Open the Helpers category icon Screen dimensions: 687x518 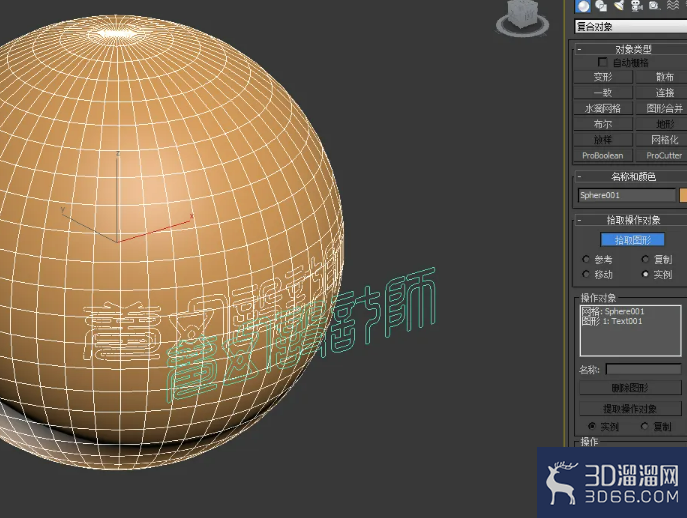654,5
